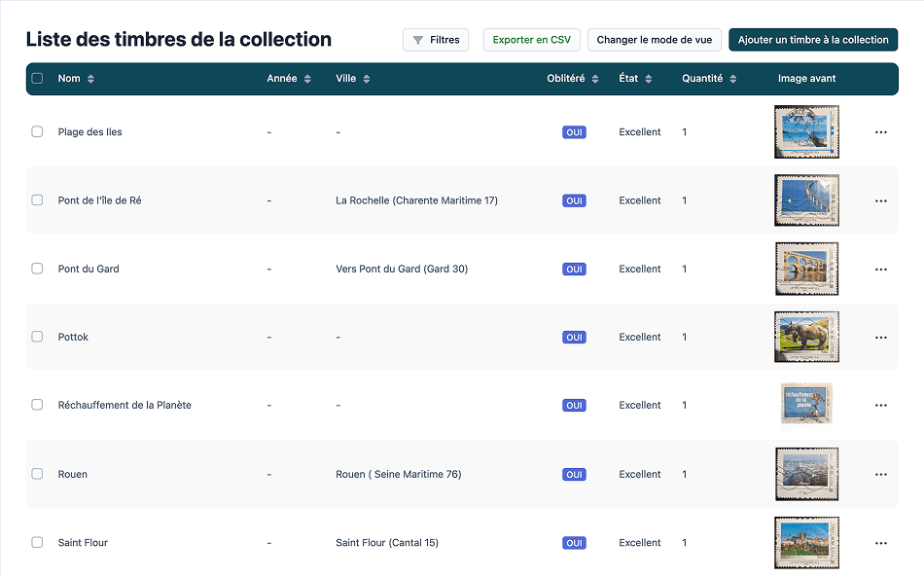Sort the Quantité column with its icon

tap(735, 79)
